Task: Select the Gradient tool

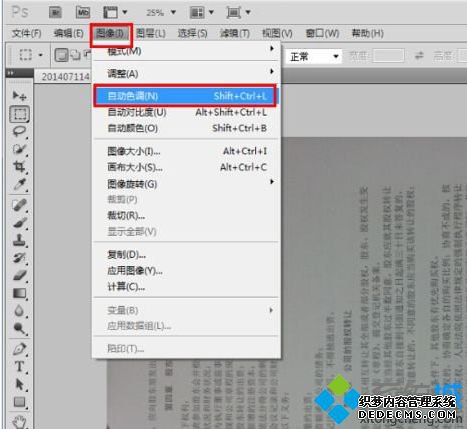Action: click(20, 293)
